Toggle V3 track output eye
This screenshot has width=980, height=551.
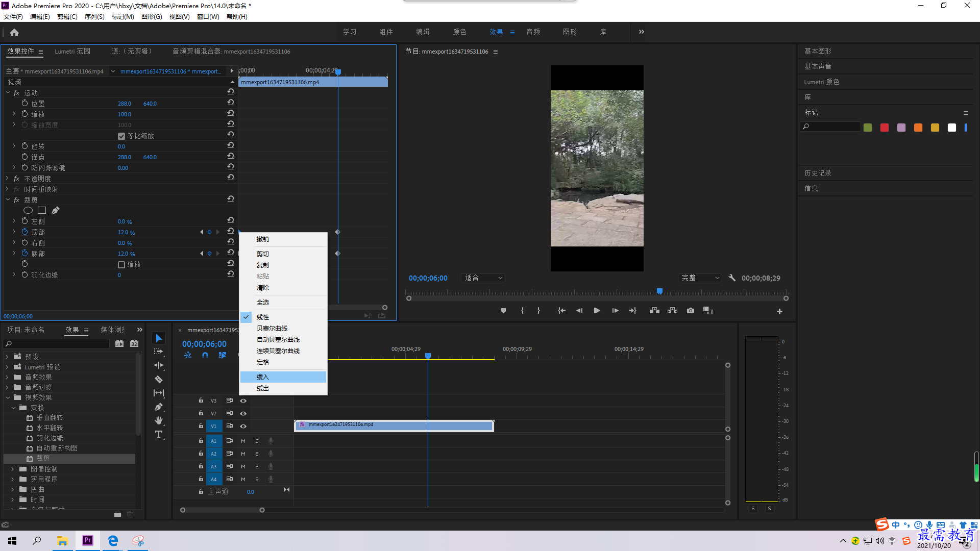tap(243, 400)
